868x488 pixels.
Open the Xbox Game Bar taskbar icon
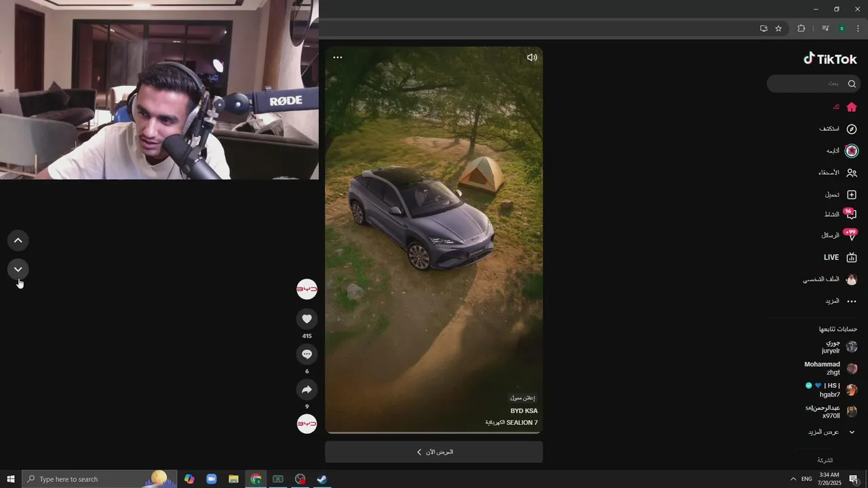point(278,479)
